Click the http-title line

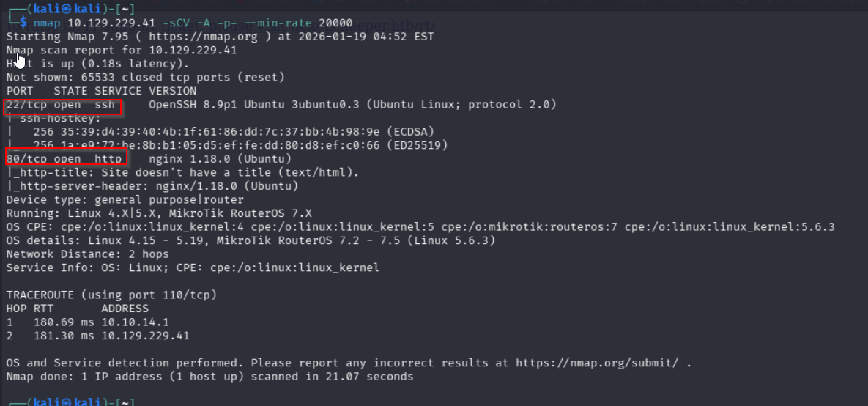point(183,172)
